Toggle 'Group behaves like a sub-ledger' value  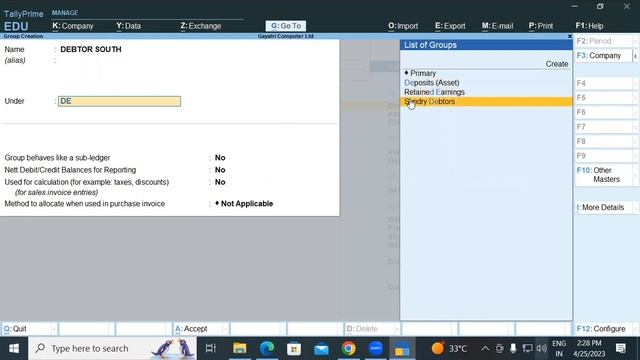coord(220,158)
